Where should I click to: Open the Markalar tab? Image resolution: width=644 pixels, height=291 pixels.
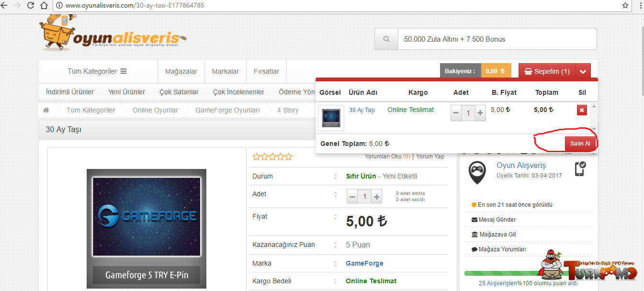[x=225, y=71]
